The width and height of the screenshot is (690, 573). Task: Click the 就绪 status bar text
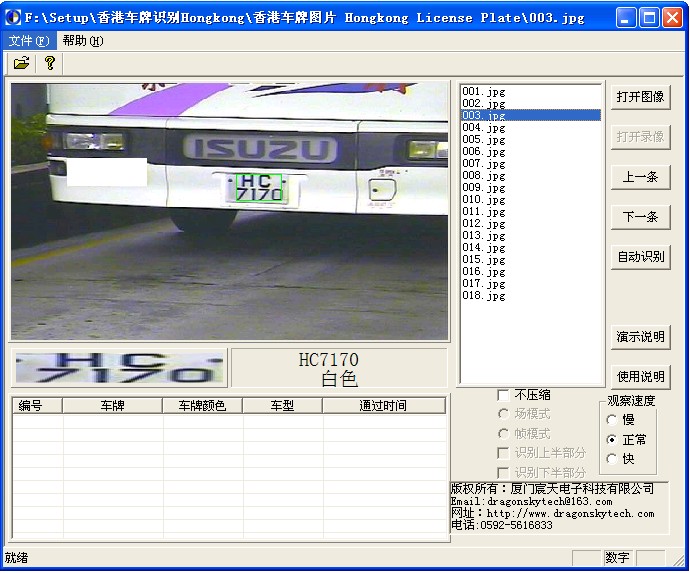(x=16, y=558)
